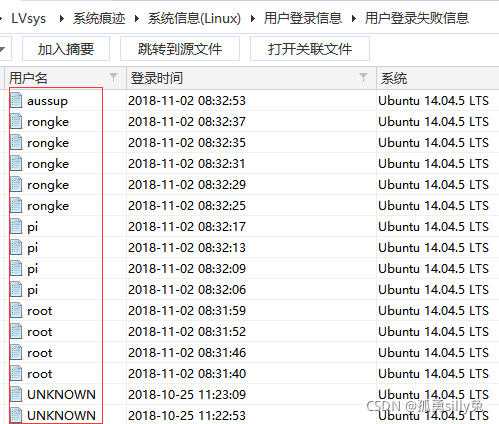The height and width of the screenshot is (424, 499).
Task: Select the 系统痕迹 breadcrumb item
Action: tap(99, 18)
